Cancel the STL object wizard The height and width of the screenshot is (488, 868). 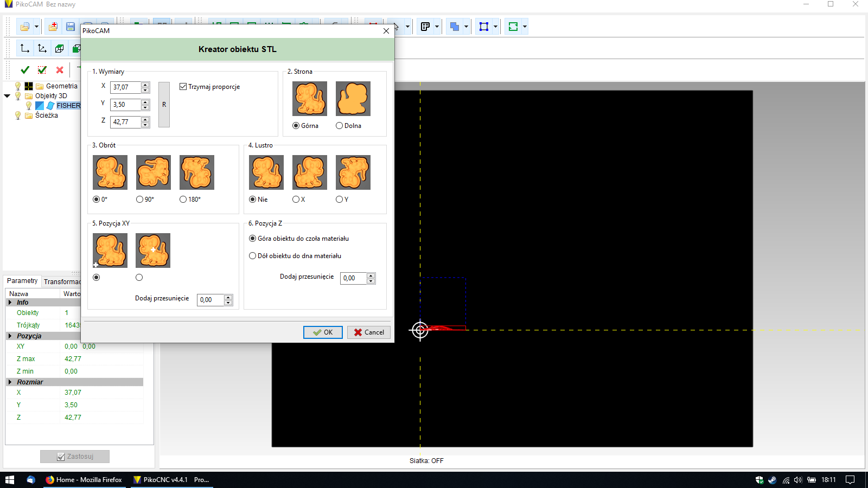pyautogui.click(x=369, y=332)
